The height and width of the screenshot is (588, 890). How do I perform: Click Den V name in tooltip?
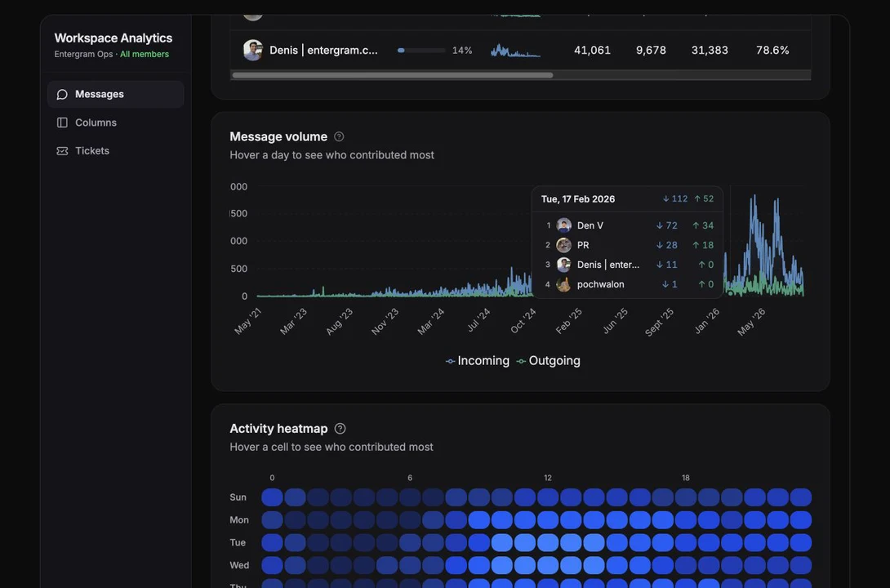coord(590,225)
